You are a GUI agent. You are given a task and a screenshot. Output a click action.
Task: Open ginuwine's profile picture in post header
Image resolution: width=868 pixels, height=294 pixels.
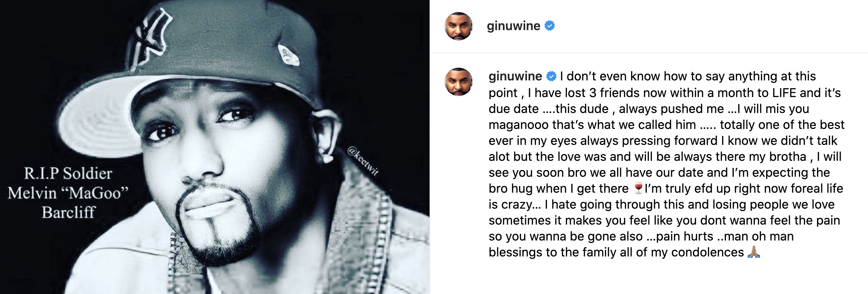click(x=458, y=26)
